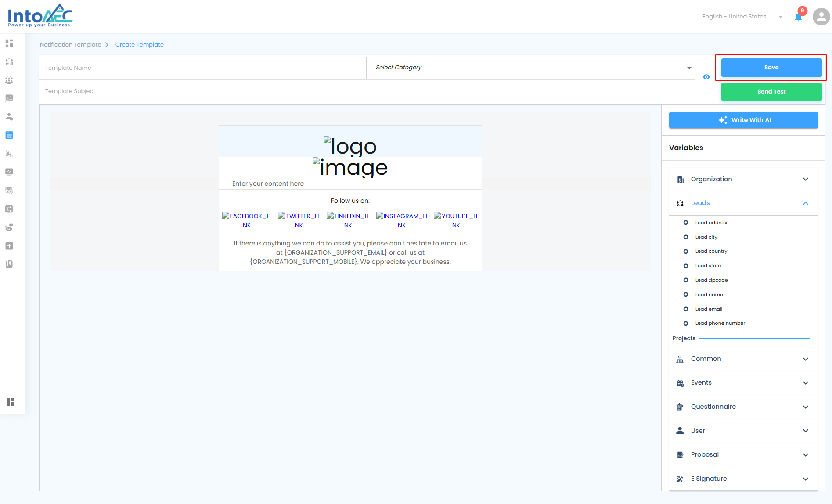Select the Lead country variable
The width and height of the screenshot is (832, 504).
[x=711, y=252]
